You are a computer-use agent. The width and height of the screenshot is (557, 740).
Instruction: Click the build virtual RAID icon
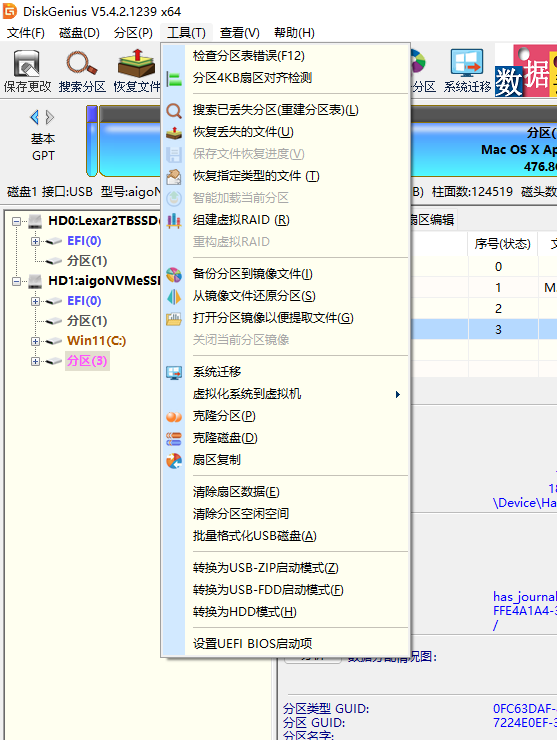pyautogui.click(x=174, y=220)
